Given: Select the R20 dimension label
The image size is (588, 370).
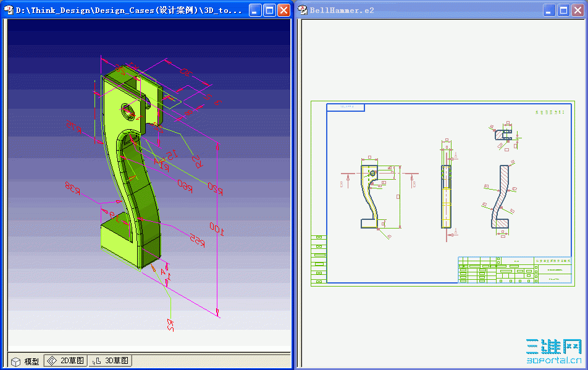Looking at the screenshot, I should (x=215, y=188).
